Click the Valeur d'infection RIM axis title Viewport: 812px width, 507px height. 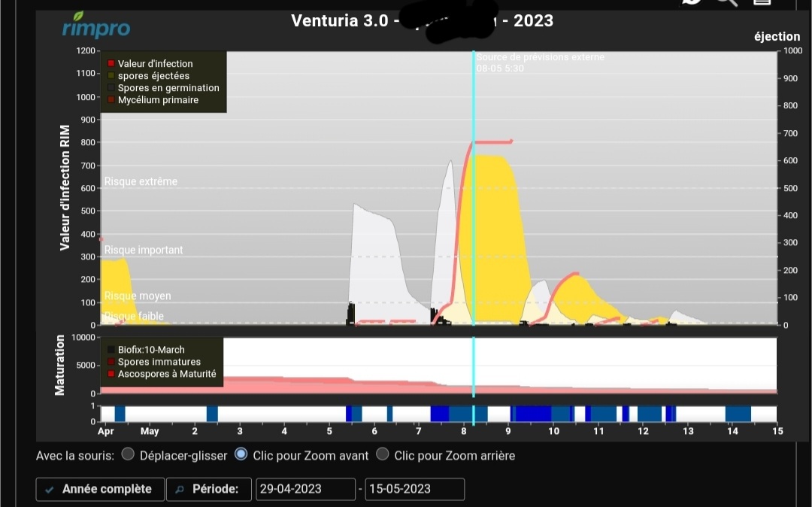65,187
